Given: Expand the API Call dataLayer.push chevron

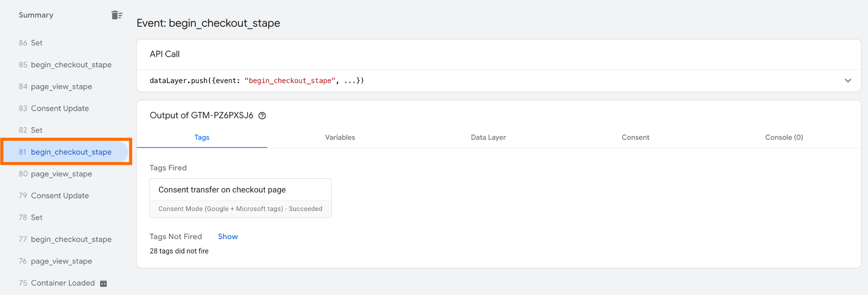Looking at the screenshot, I should tap(848, 81).
